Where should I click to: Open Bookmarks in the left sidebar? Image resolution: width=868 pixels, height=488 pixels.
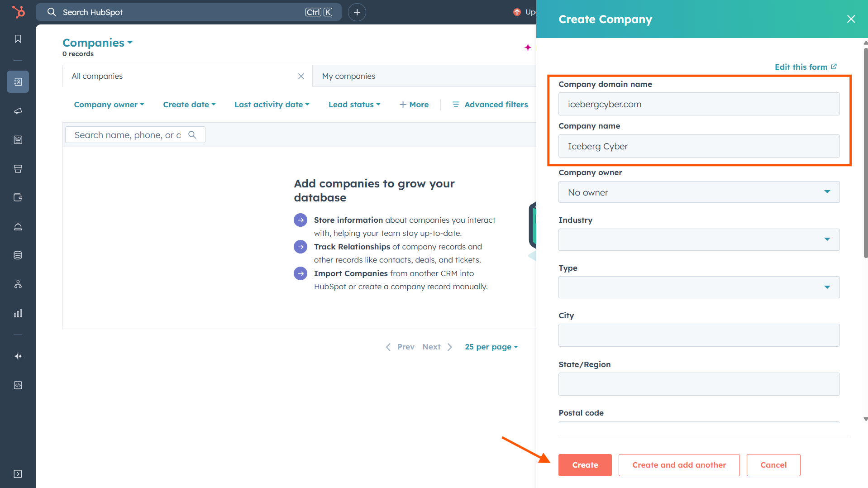18,39
